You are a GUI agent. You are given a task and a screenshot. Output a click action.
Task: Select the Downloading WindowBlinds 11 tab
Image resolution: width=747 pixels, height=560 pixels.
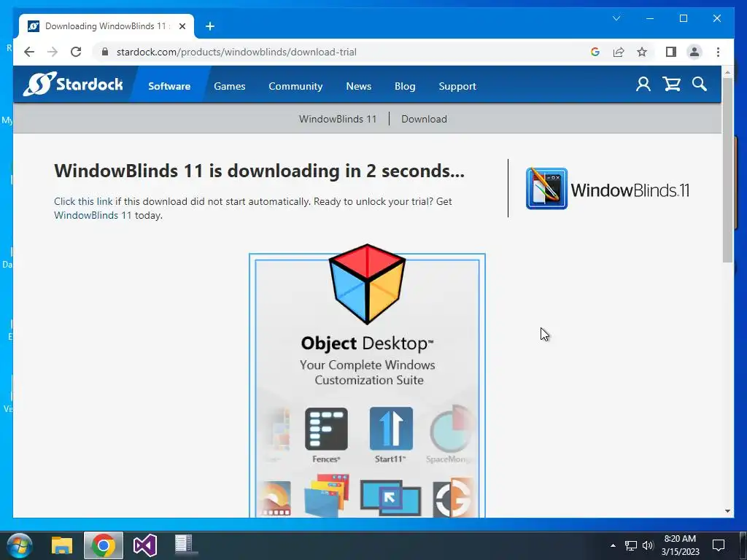click(107, 26)
